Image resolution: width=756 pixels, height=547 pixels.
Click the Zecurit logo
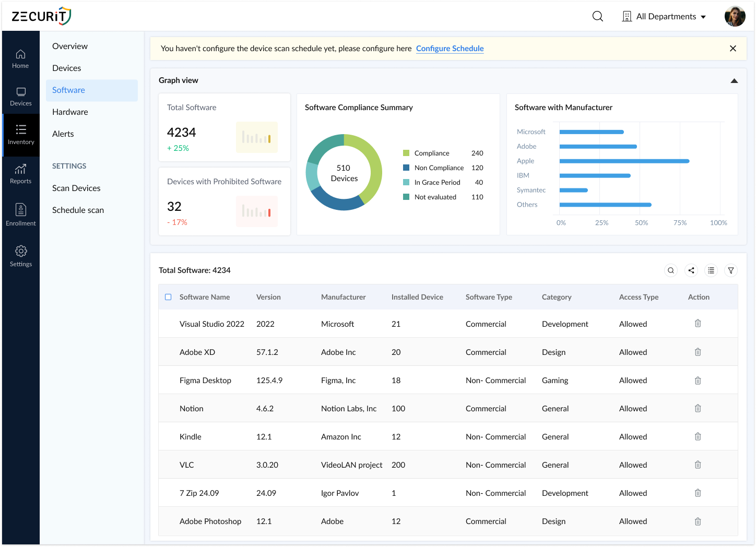tap(41, 16)
